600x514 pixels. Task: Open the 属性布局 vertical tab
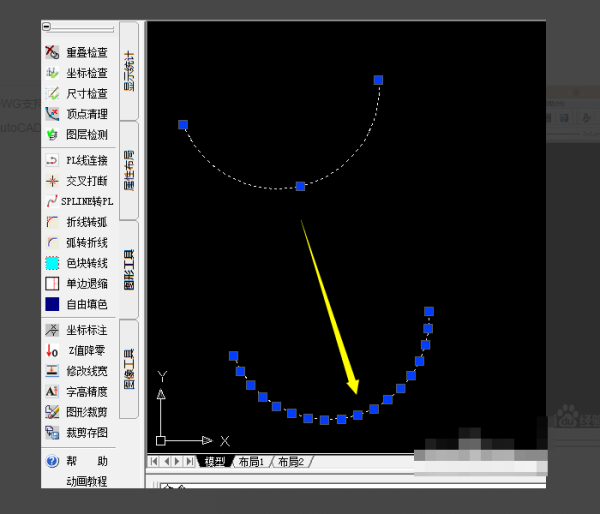click(x=129, y=169)
